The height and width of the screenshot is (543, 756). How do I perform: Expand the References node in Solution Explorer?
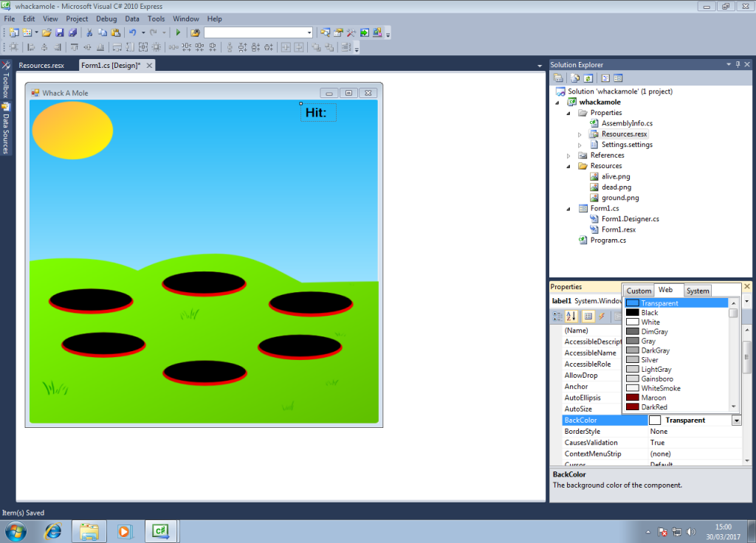click(x=569, y=156)
